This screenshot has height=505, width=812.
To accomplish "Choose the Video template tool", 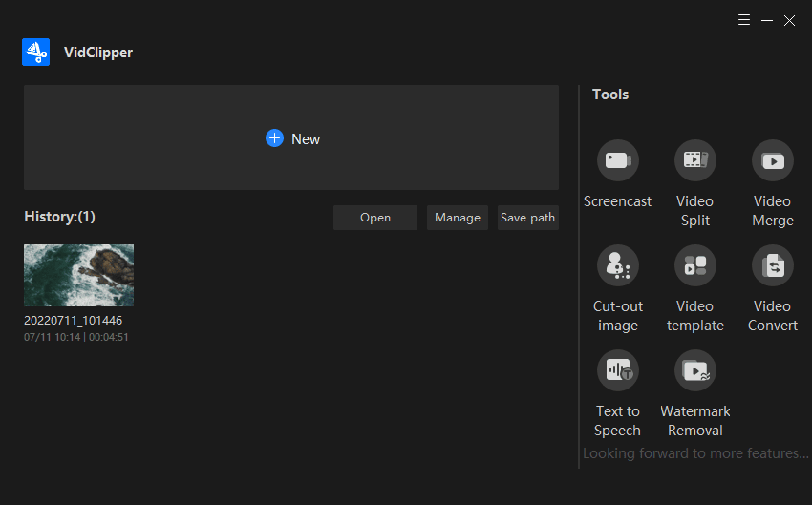I will [x=694, y=265].
